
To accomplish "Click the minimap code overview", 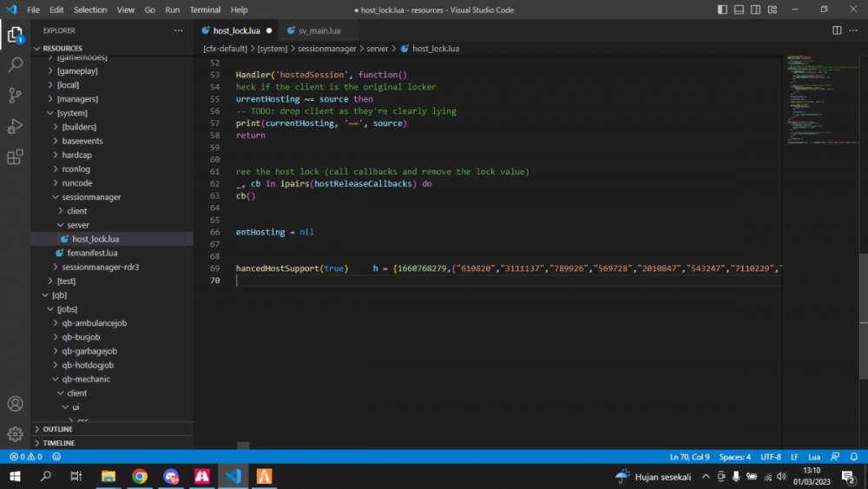I will tap(816, 100).
